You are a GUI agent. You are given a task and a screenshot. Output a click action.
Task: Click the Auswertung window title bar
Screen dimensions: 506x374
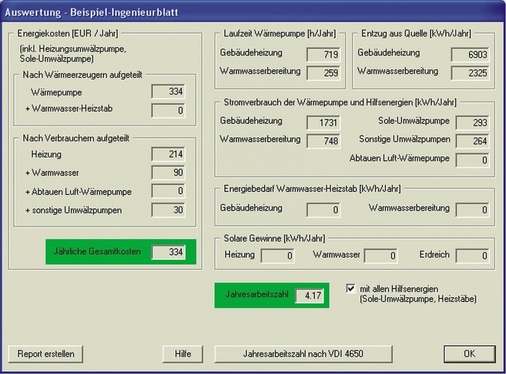click(x=253, y=13)
